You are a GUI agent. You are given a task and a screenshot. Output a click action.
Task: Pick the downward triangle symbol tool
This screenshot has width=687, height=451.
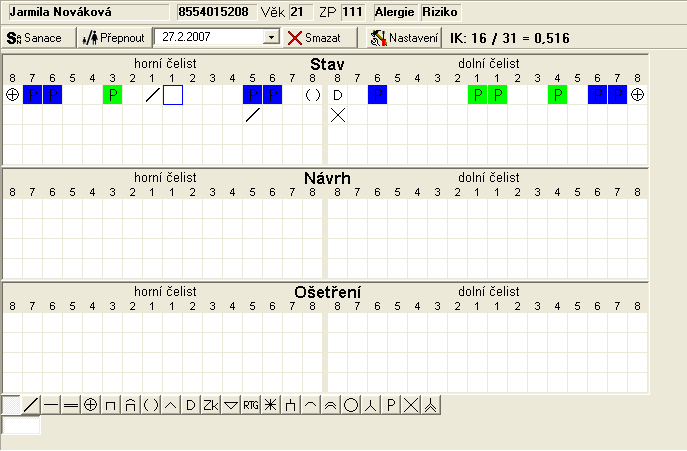(230, 405)
